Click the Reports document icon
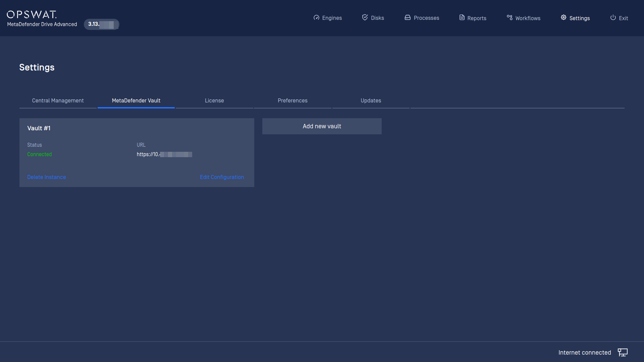The image size is (644, 362). pyautogui.click(x=462, y=17)
